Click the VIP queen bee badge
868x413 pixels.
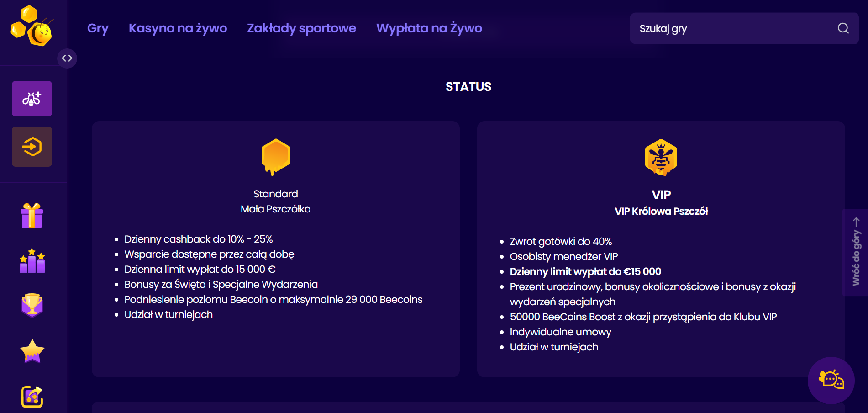pyautogui.click(x=661, y=158)
